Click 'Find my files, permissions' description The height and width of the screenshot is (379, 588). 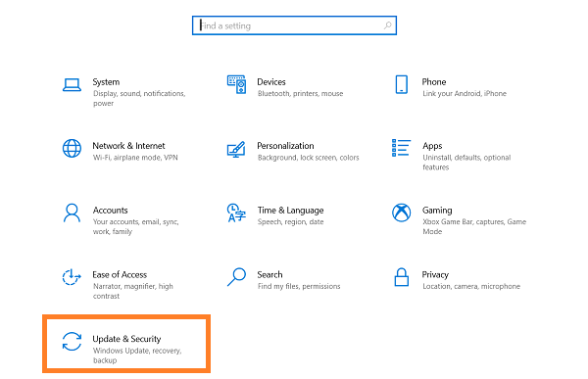tap(299, 286)
